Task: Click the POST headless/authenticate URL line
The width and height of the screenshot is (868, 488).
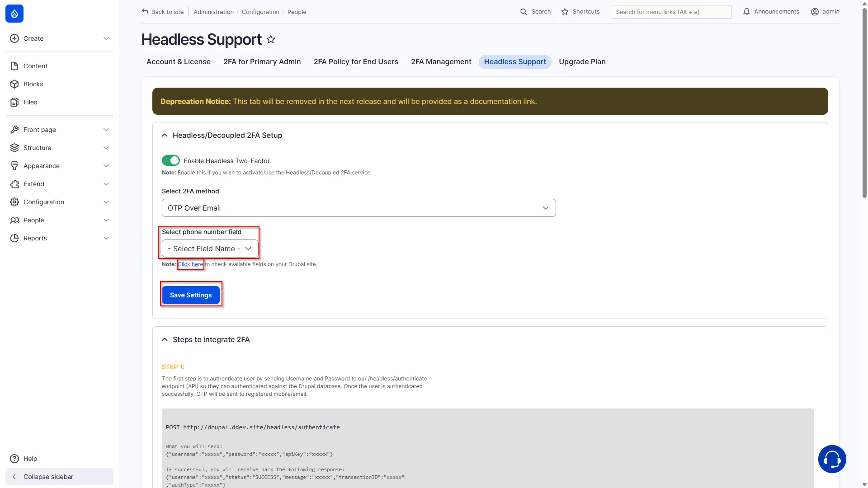Action: (253, 427)
